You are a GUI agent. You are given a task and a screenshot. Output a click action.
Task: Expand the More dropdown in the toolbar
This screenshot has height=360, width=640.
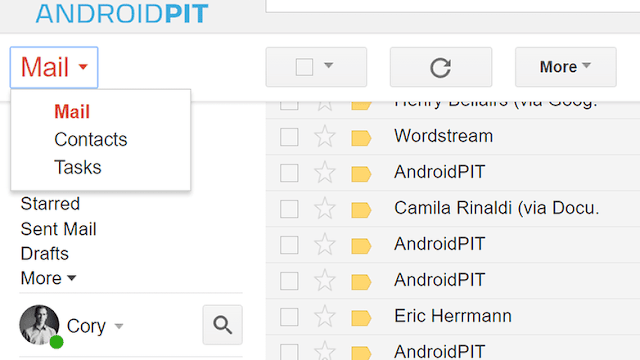[x=566, y=67]
